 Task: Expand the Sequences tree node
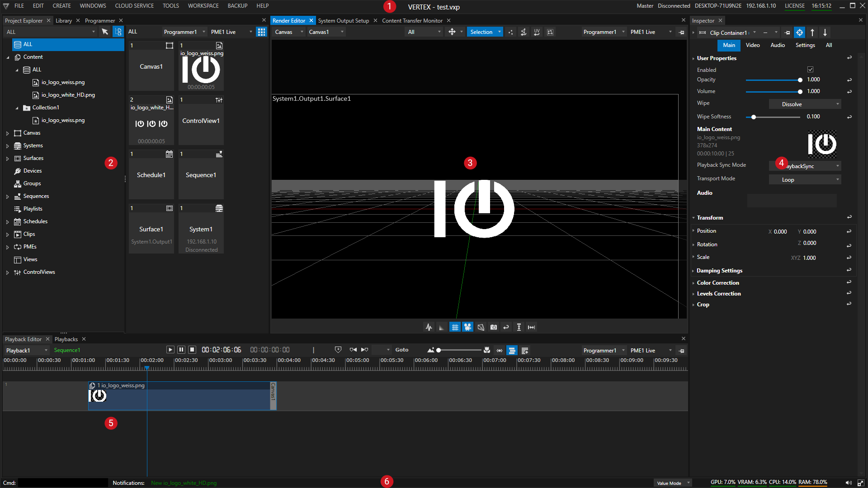(8, 197)
